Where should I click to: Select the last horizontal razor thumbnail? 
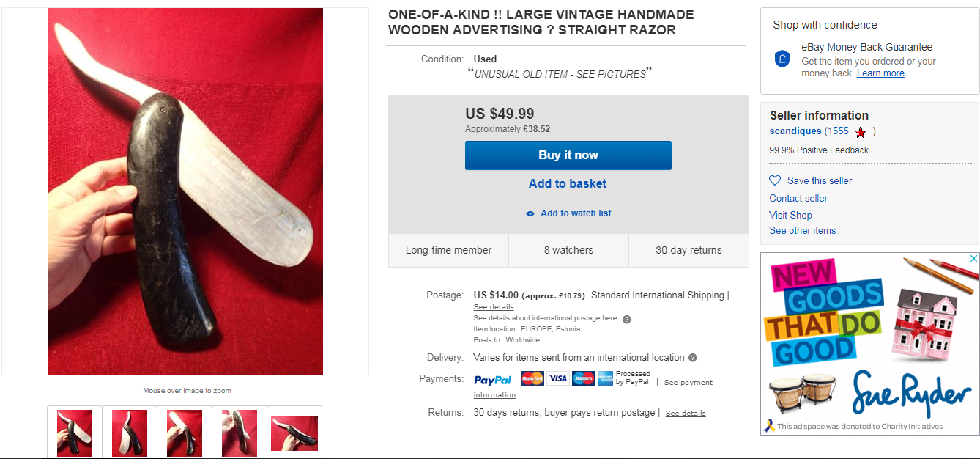(294, 433)
